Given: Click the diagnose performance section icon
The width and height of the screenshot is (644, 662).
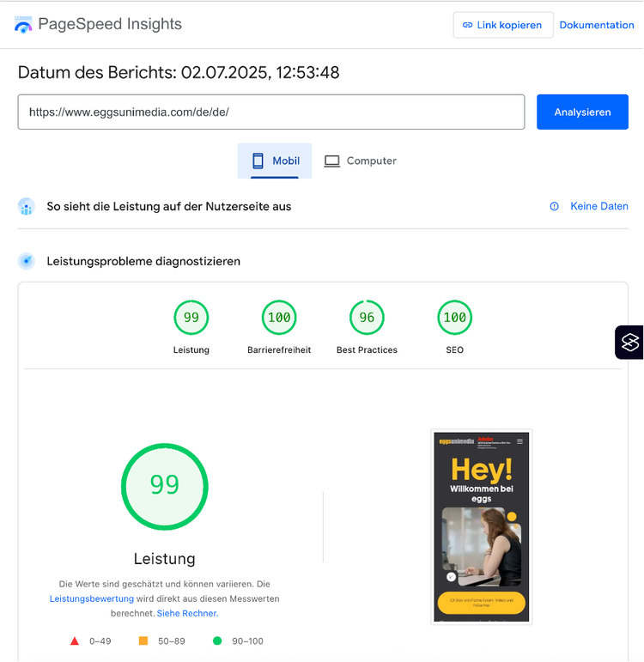Looking at the screenshot, I should [x=27, y=261].
